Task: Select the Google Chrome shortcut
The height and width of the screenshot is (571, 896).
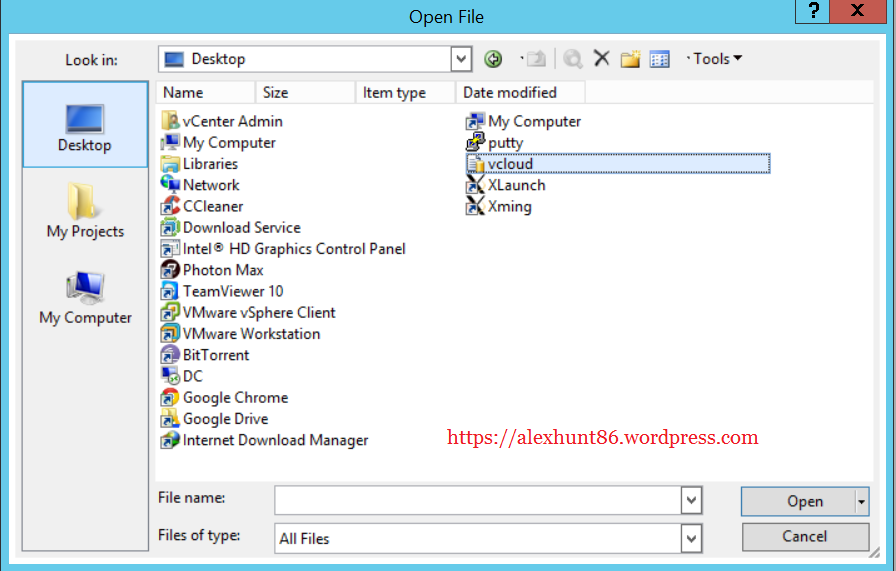Action: coord(234,398)
